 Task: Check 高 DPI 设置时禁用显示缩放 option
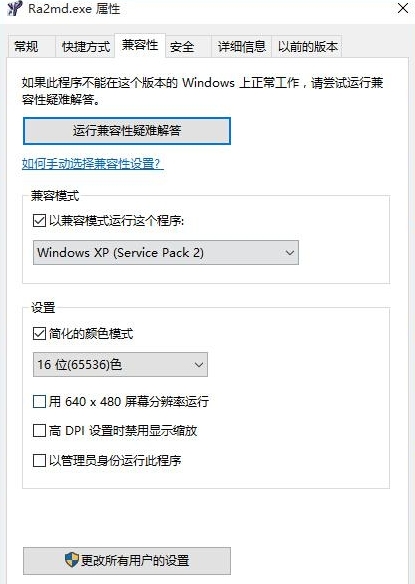point(39,431)
